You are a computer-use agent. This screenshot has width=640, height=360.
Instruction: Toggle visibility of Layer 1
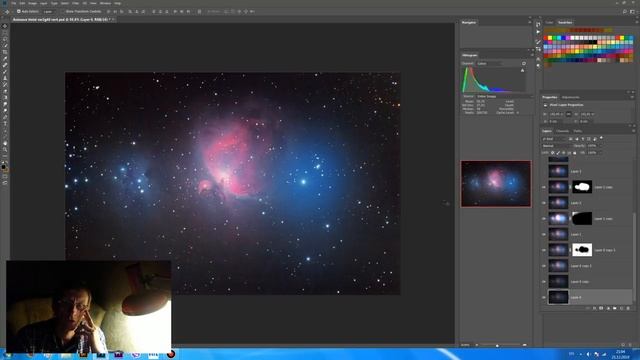544,235
